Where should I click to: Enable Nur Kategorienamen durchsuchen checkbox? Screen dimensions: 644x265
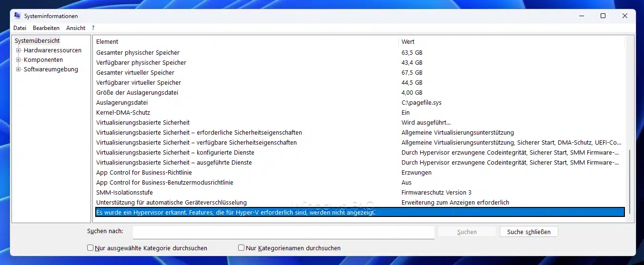[241, 248]
